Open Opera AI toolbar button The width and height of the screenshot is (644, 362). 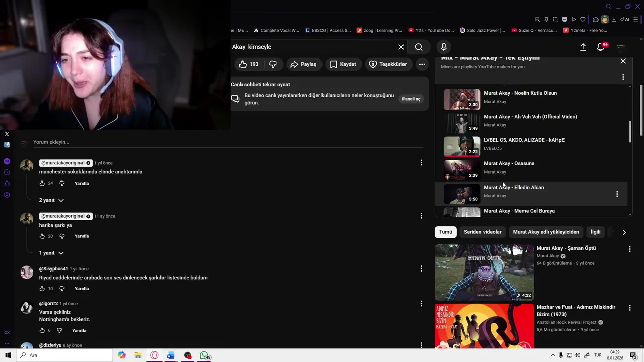[x=625, y=20]
